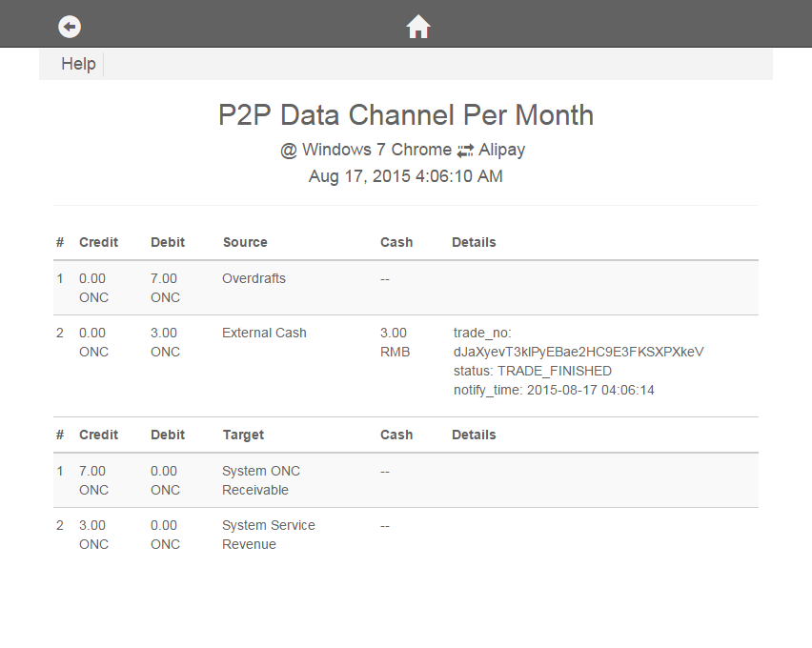Click the trade number string dJaXyevT3k...
The height and width of the screenshot is (648, 812).
579,352
